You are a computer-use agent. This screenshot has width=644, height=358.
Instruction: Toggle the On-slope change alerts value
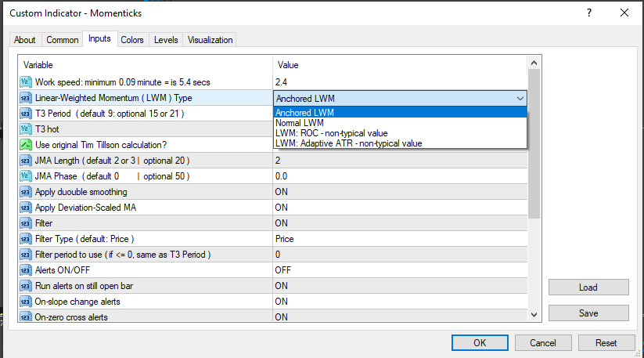click(399, 302)
